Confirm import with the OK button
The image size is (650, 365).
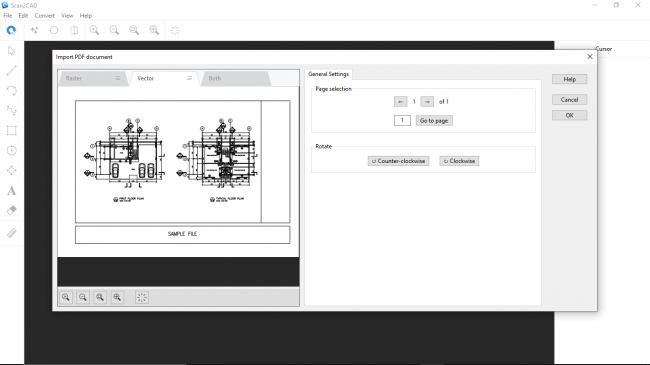570,115
